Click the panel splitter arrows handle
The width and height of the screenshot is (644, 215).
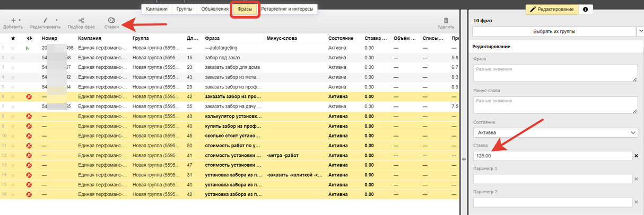465,158
